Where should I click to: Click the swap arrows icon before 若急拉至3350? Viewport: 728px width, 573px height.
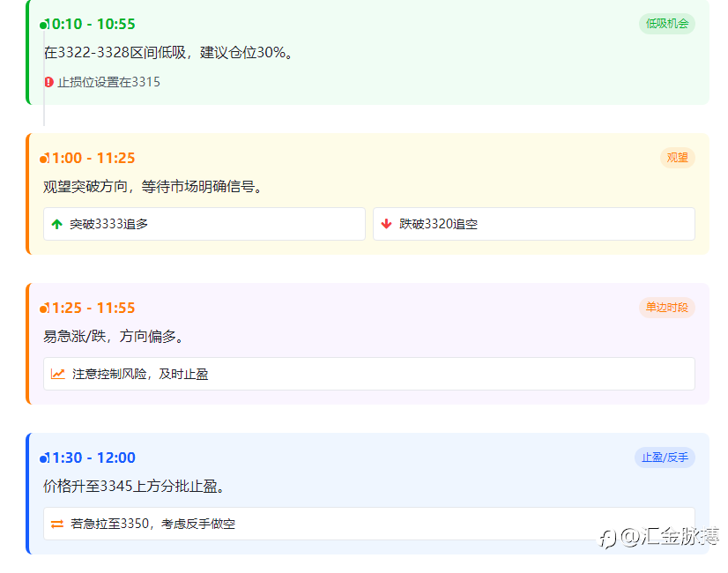57,524
